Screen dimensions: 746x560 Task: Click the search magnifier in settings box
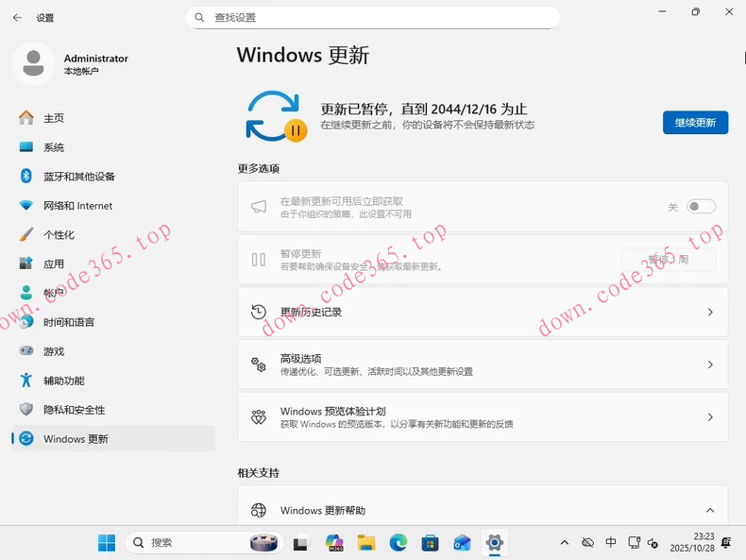click(x=199, y=18)
